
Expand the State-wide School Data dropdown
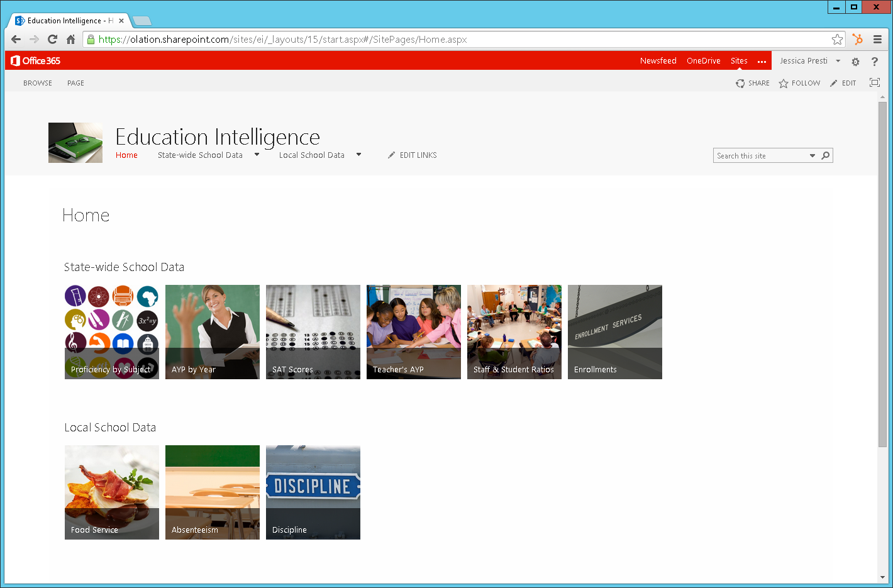pos(257,154)
